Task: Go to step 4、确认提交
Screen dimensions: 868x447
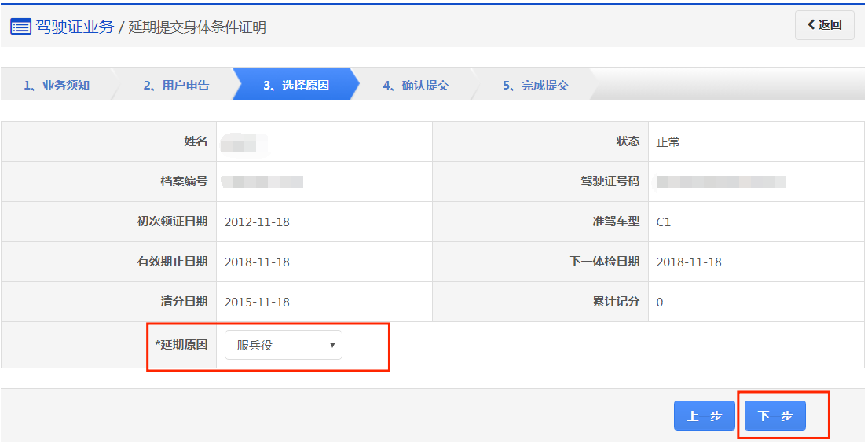Action: [416, 85]
